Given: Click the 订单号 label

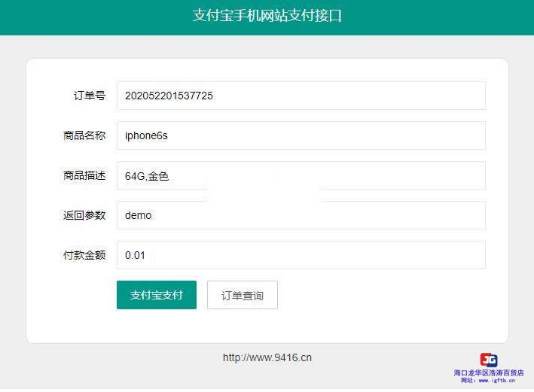Looking at the screenshot, I should (89, 96).
